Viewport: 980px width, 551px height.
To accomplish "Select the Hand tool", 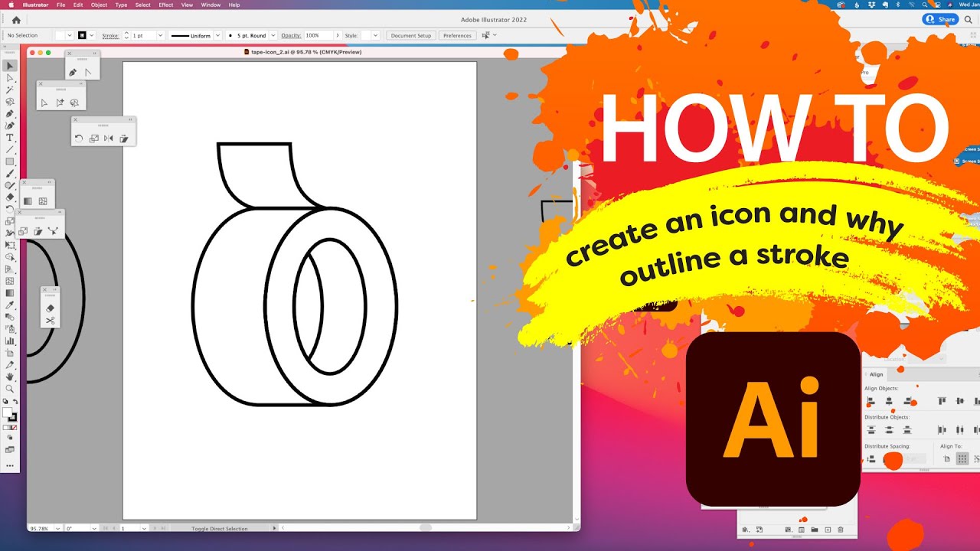I will [x=10, y=377].
